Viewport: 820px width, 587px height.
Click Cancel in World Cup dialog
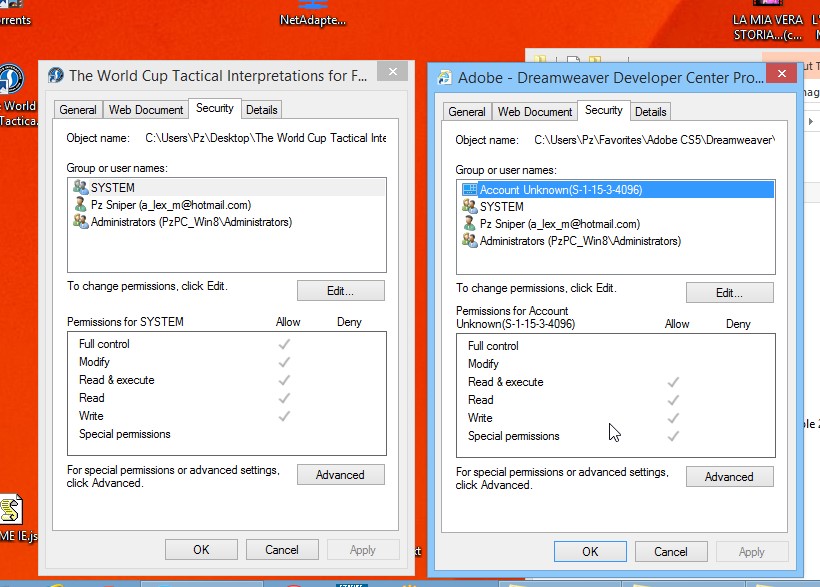click(282, 550)
